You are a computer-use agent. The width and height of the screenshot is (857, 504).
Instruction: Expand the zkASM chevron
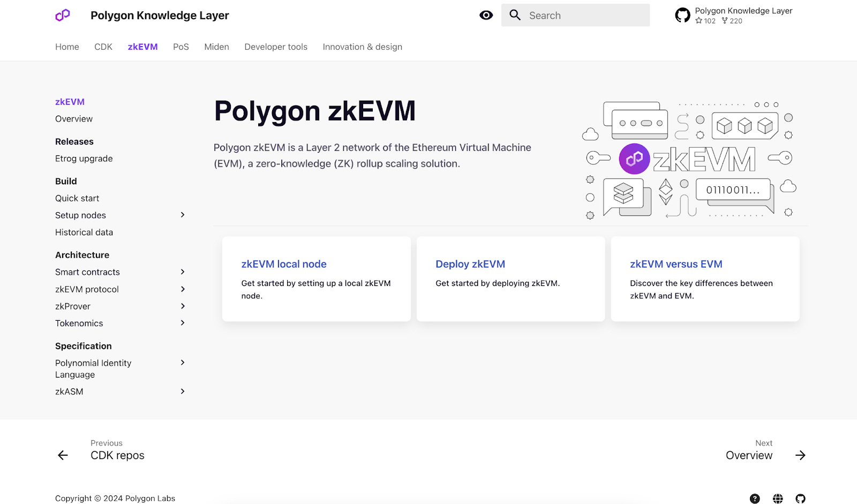pos(183,392)
